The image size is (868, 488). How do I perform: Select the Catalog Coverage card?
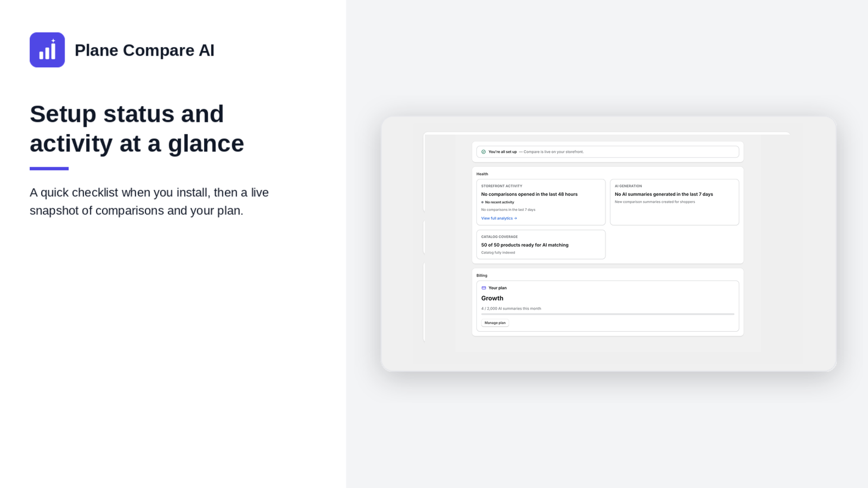541,245
